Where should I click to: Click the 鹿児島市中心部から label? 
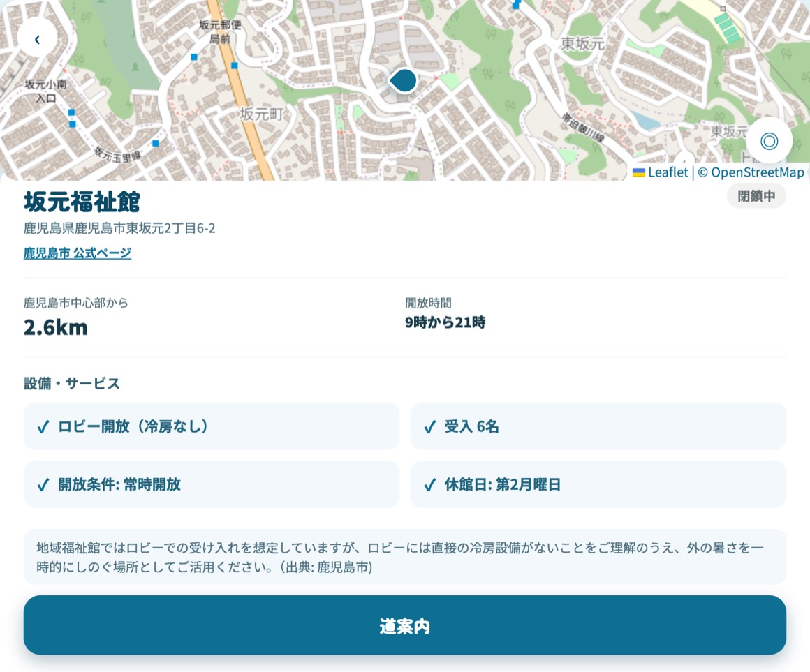pos(76,303)
